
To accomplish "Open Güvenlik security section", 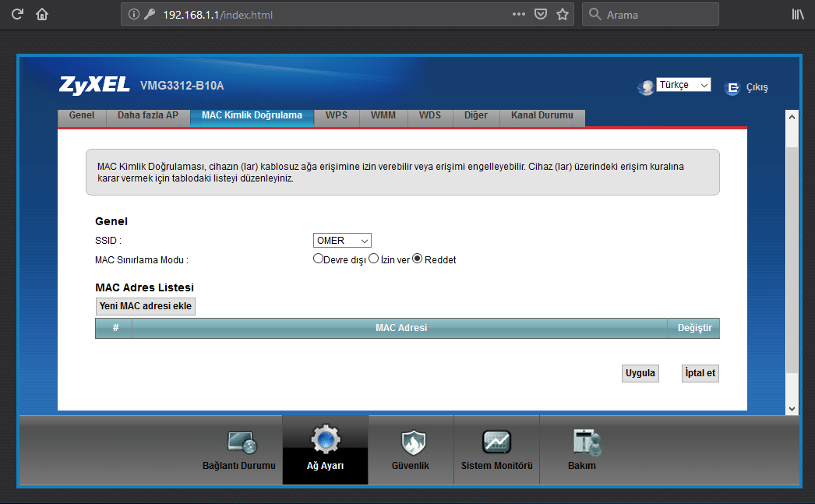I will [411, 450].
